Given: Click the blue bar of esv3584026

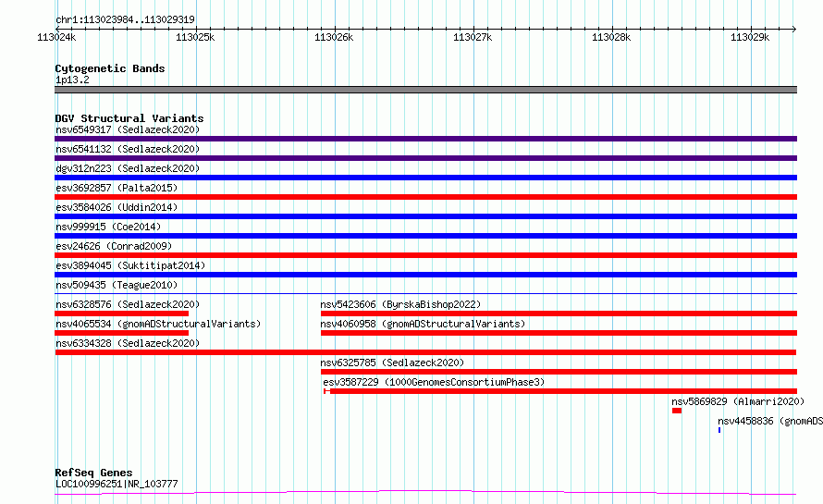Looking at the screenshot, I should click(425, 216).
